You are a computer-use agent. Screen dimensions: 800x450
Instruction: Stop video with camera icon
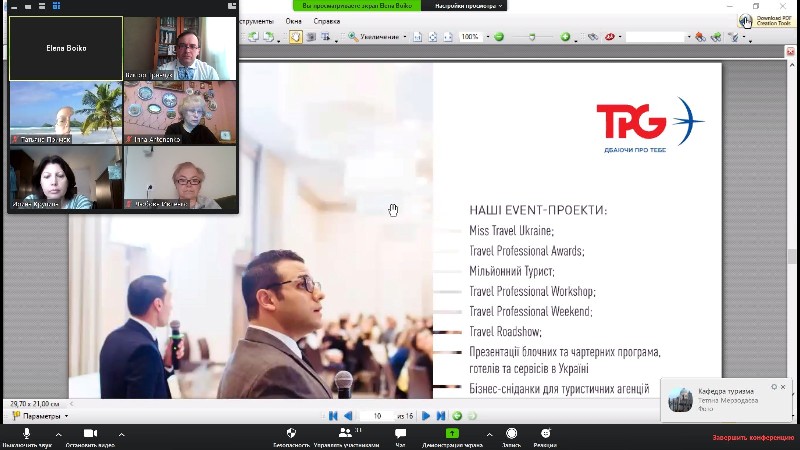click(x=89, y=434)
